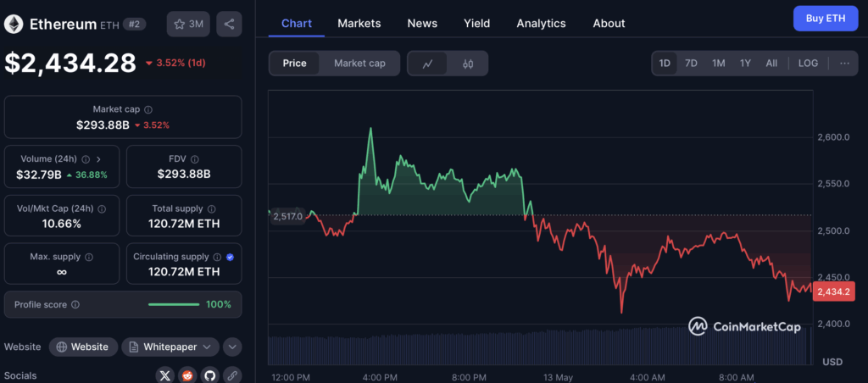Screen dimensions: 868x383
Task: Click the USD currency label
Action: (832, 362)
